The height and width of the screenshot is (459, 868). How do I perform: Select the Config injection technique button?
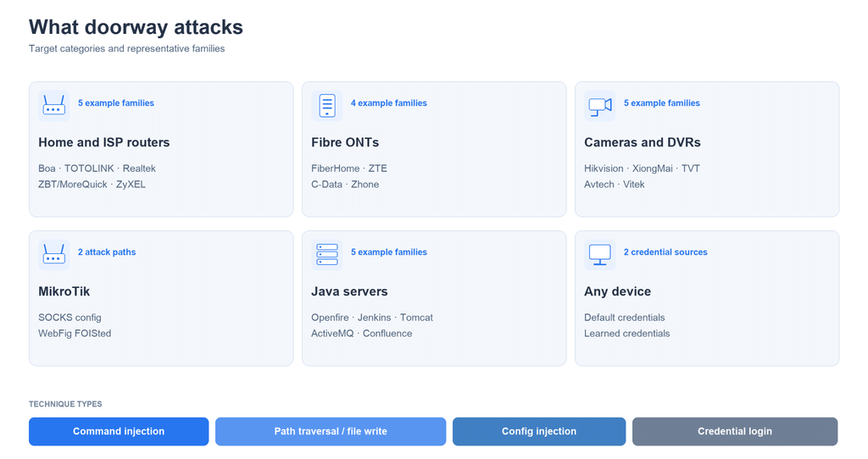click(x=539, y=431)
